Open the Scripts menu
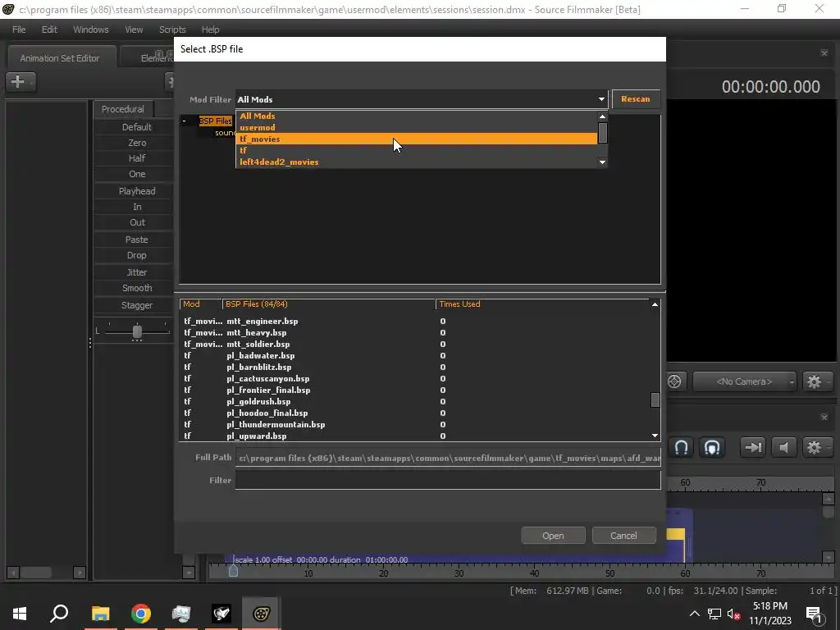The height and width of the screenshot is (630, 840). tap(172, 30)
